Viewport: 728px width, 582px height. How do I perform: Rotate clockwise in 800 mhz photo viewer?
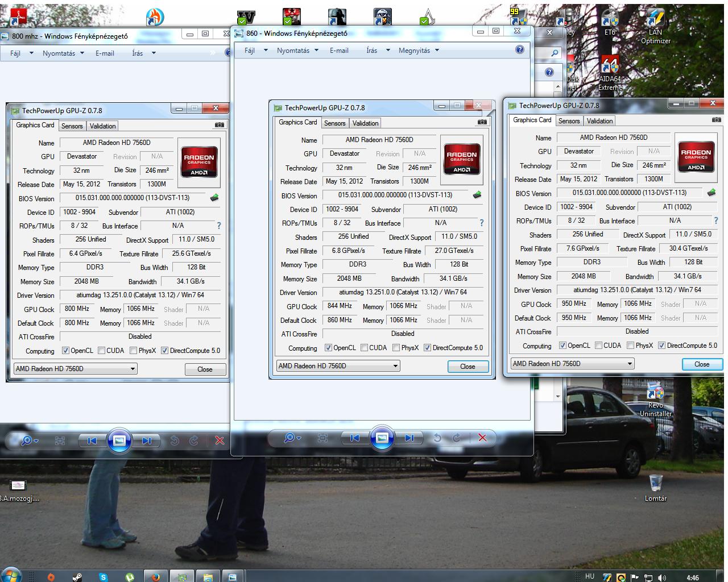click(193, 440)
